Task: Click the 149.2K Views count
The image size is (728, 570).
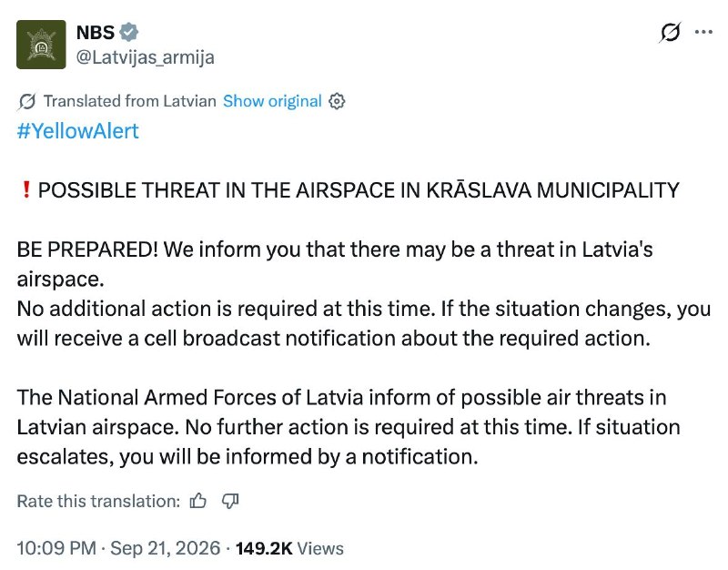Action: point(289,548)
